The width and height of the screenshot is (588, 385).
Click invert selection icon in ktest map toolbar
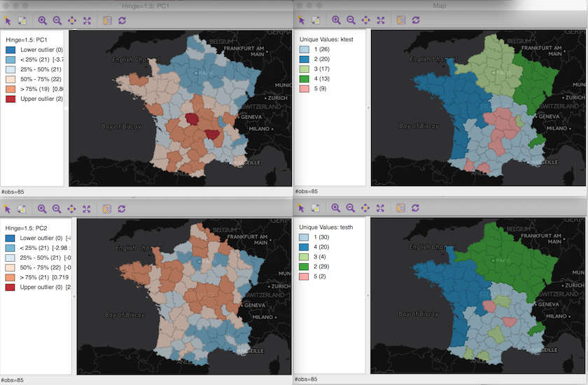tap(316, 20)
